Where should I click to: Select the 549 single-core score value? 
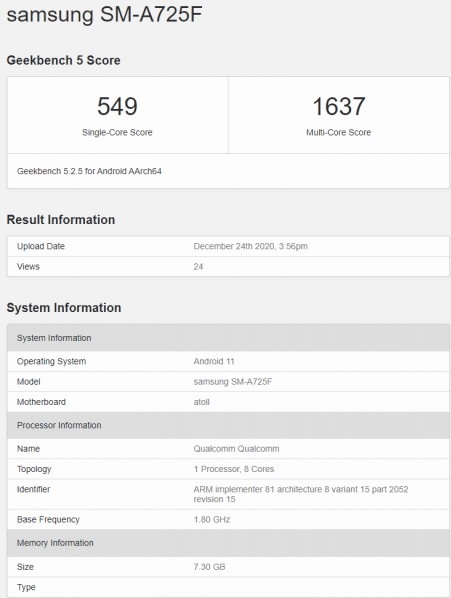click(117, 106)
